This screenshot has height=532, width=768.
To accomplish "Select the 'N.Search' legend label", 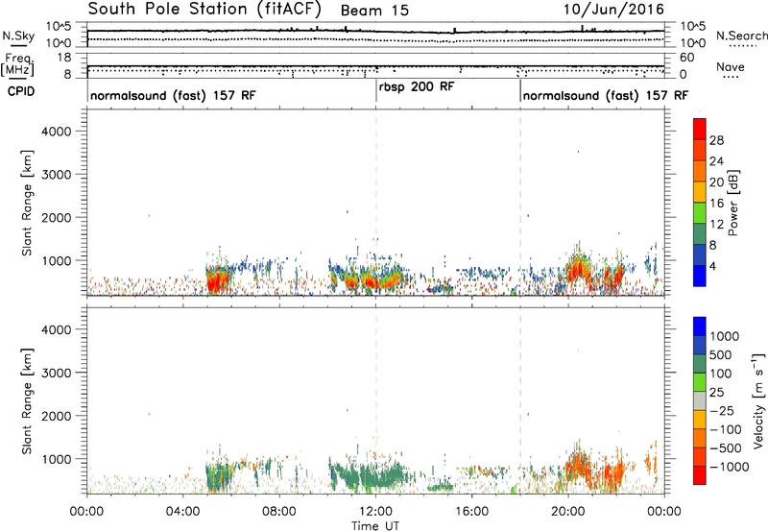I will (742, 36).
